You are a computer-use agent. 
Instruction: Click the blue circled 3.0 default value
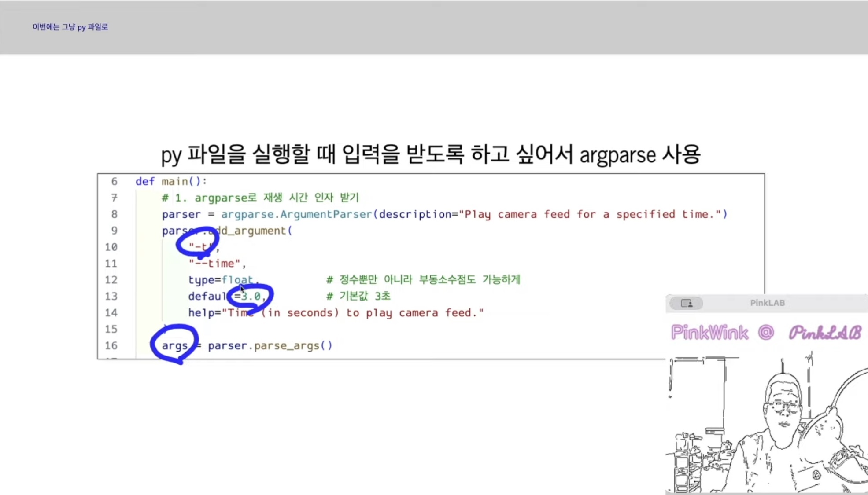pyautogui.click(x=251, y=297)
